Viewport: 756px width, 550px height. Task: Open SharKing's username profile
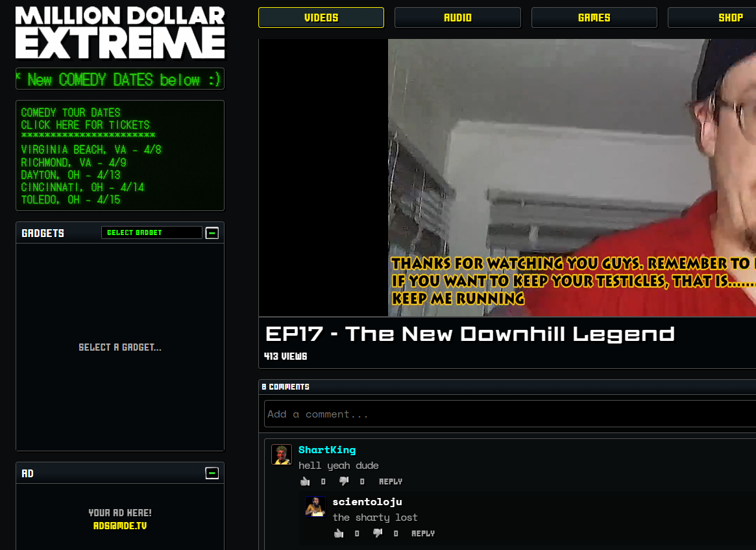(x=327, y=449)
